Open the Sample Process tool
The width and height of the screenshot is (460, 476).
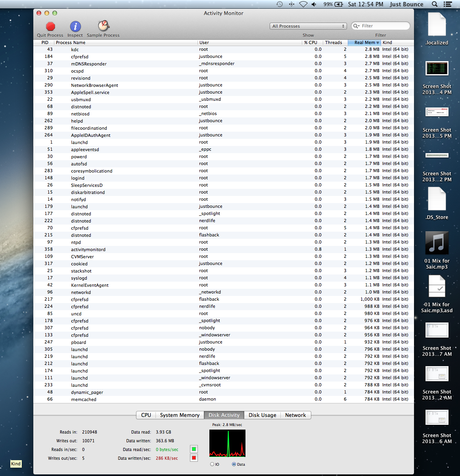(x=103, y=26)
